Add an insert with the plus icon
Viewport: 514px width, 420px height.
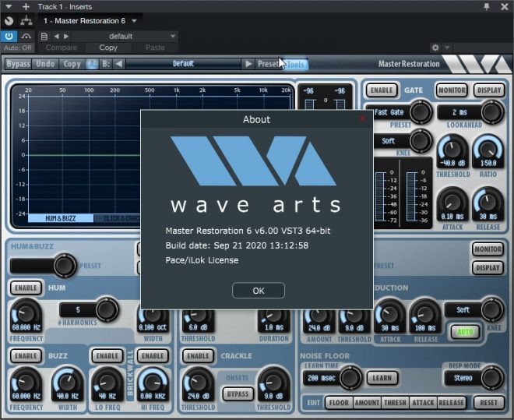26,6
